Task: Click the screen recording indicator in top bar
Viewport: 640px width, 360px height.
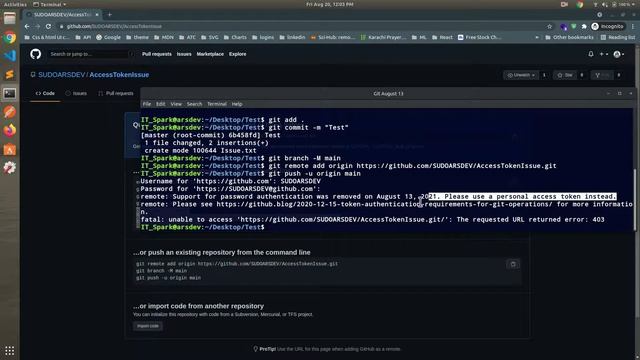Action: pyautogui.click(x=564, y=4)
